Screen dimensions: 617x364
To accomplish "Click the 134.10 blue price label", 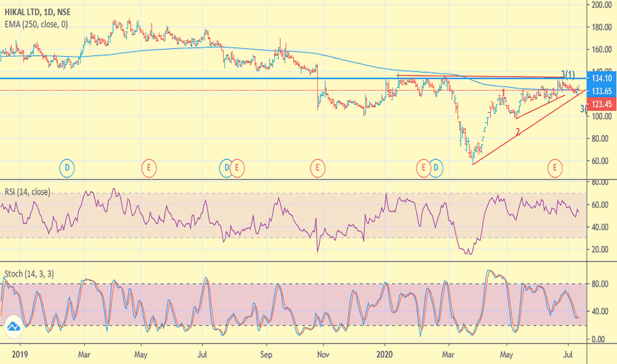I will point(602,78).
